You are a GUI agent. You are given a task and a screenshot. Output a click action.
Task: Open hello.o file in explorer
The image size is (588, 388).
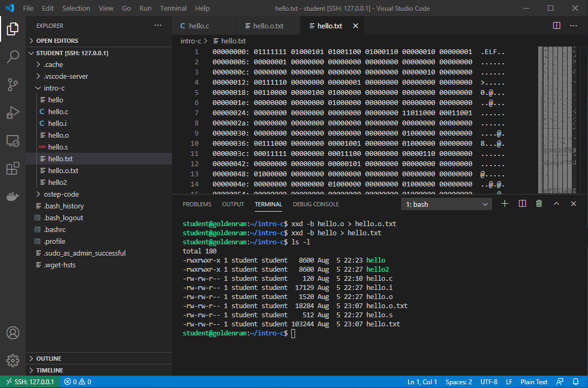(x=99, y=135)
